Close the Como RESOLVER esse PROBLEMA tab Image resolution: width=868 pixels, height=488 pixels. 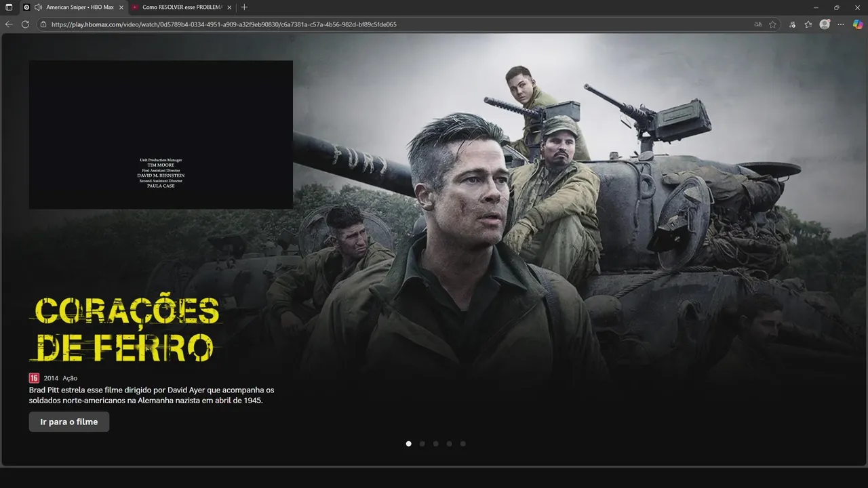coord(229,7)
